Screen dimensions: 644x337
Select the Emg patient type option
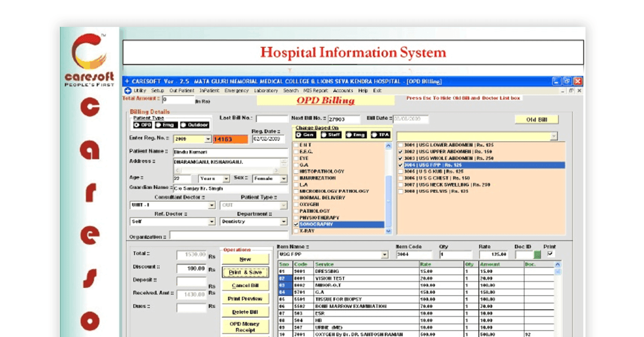(x=165, y=125)
